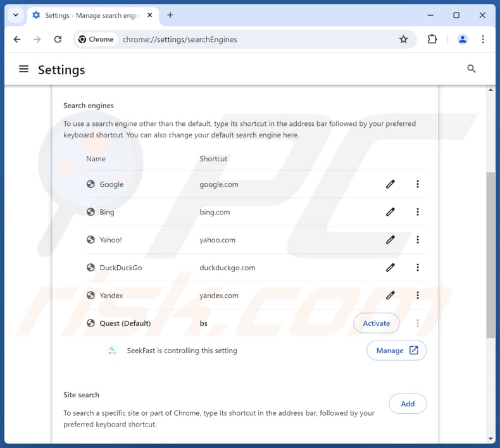This screenshot has height=448, width=500.
Task: Edit the Yahoo! search engine
Action: pyautogui.click(x=391, y=240)
